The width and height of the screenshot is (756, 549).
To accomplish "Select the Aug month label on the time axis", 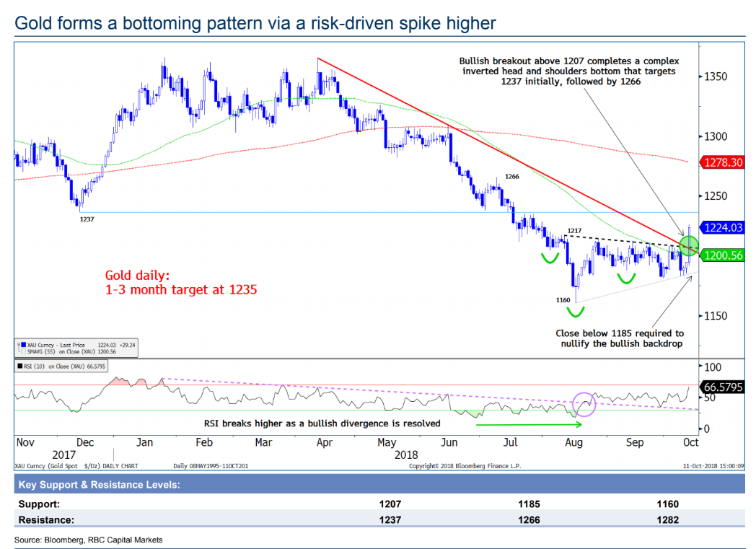I will [573, 442].
